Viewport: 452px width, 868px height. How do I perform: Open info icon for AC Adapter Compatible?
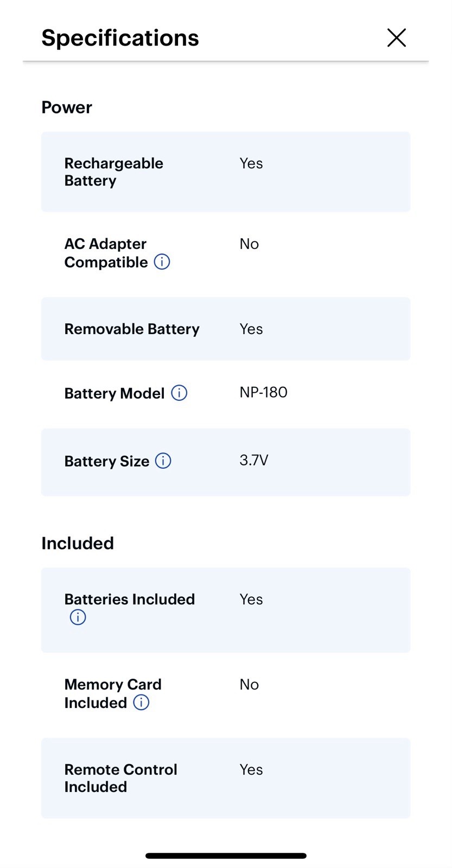coord(162,262)
